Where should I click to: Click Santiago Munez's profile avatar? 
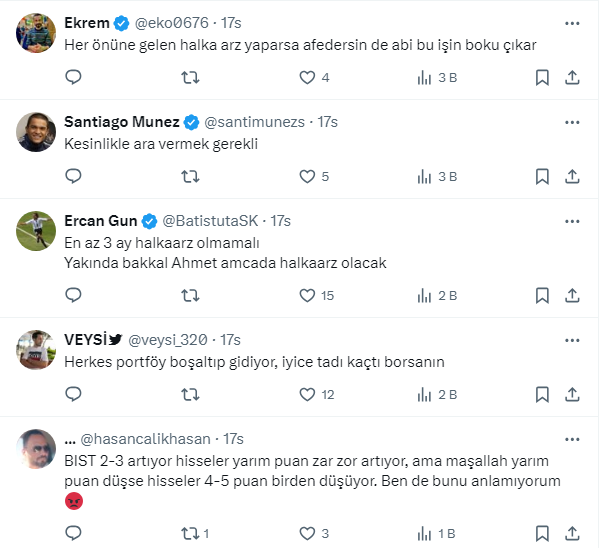[36, 132]
